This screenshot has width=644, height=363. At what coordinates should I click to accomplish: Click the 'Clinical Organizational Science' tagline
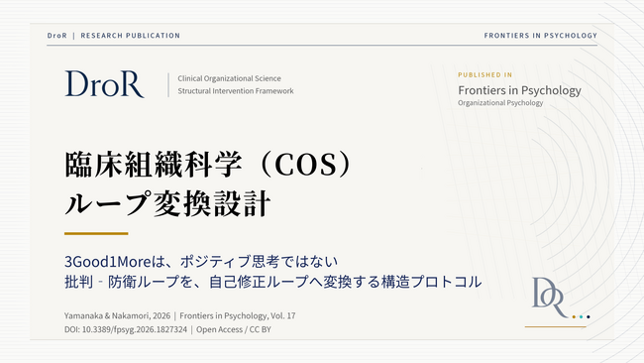pos(229,78)
